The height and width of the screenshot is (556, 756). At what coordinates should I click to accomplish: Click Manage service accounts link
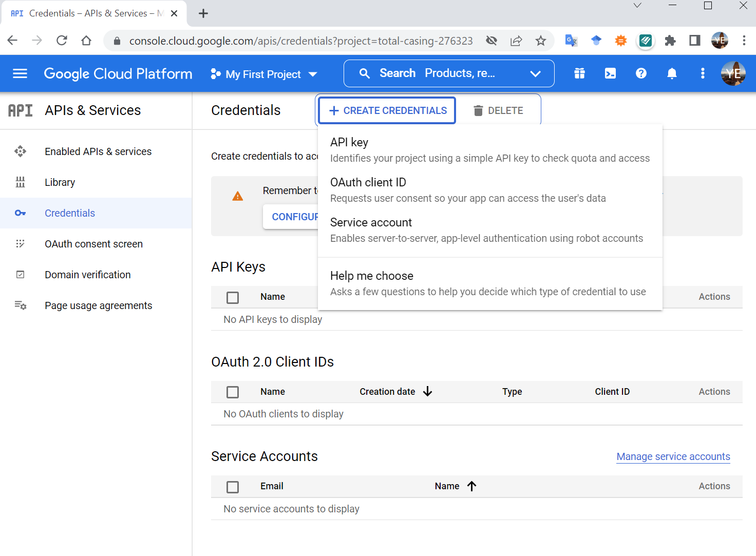click(x=673, y=456)
